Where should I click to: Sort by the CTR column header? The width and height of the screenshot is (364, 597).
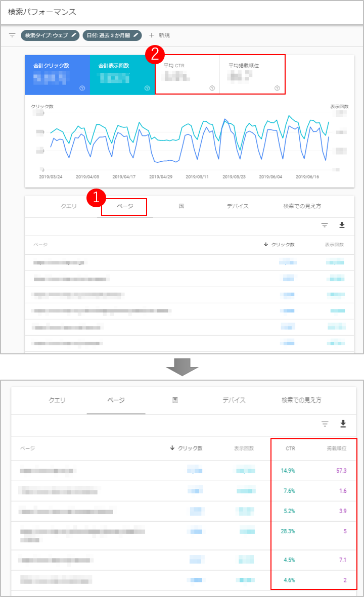click(290, 448)
